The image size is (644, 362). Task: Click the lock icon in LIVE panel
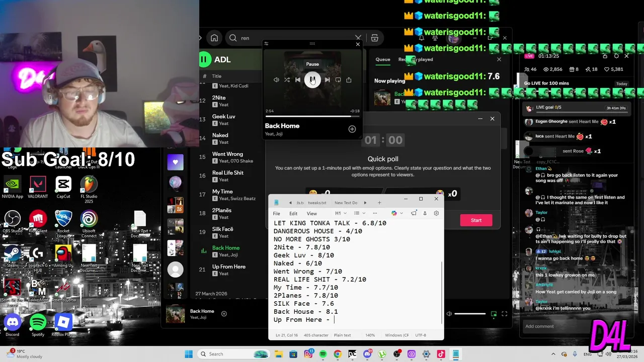click(x=605, y=56)
